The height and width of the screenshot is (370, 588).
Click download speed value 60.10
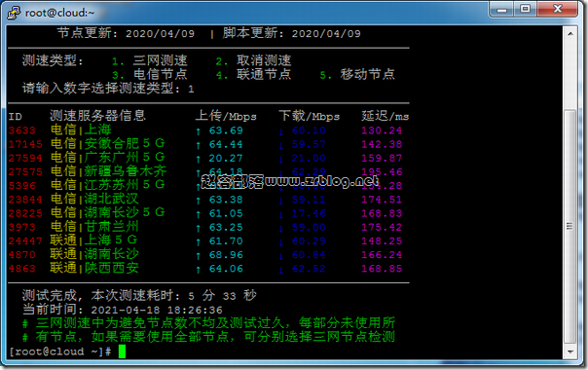309,130
